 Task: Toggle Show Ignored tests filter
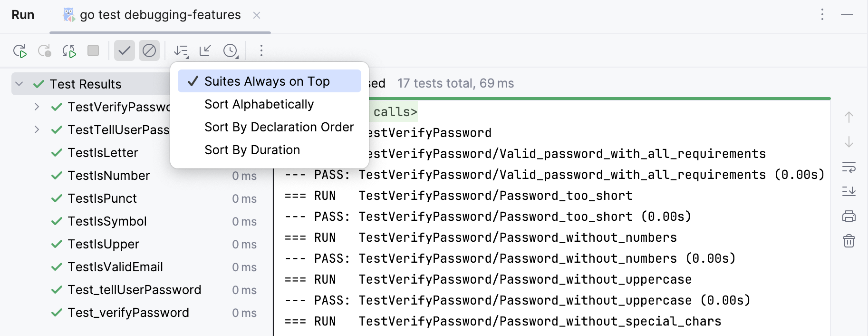pos(149,50)
